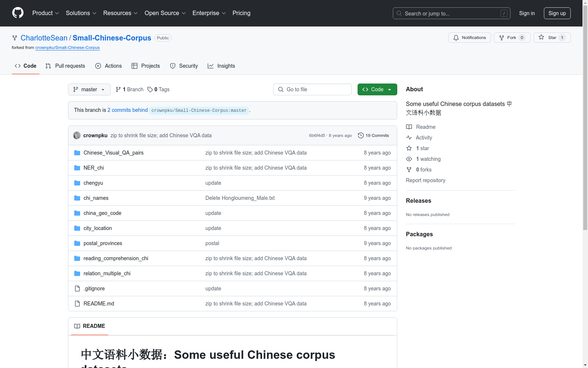
Task: Click the Sign up button
Action: tap(557, 13)
